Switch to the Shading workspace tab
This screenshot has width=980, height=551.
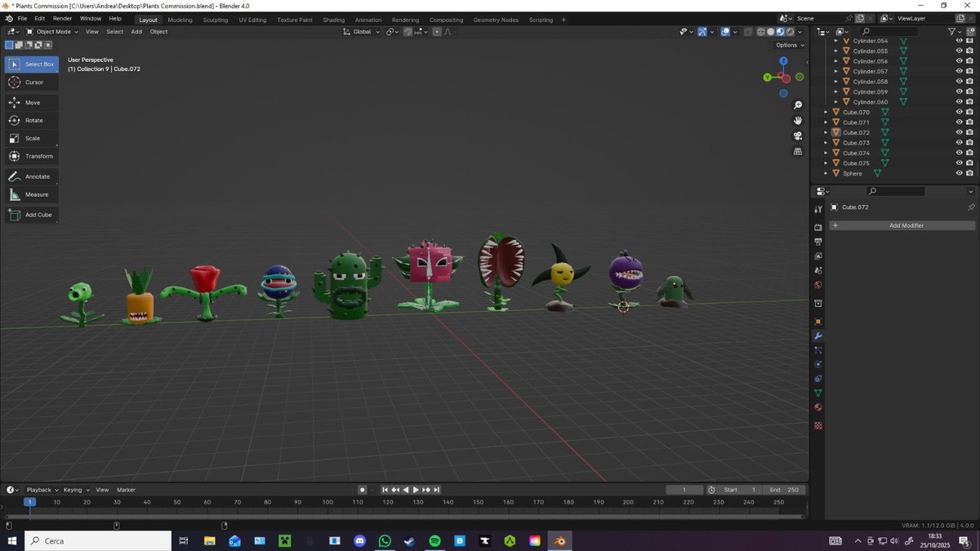coord(333,20)
